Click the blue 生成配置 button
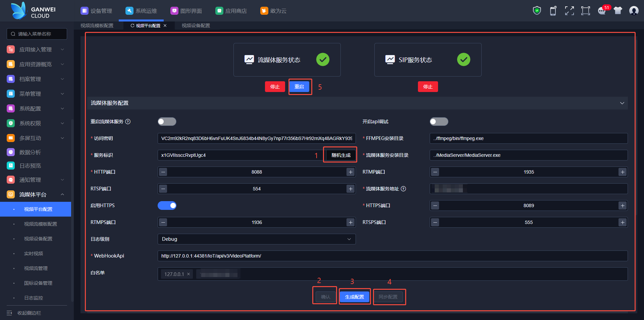 click(354, 297)
